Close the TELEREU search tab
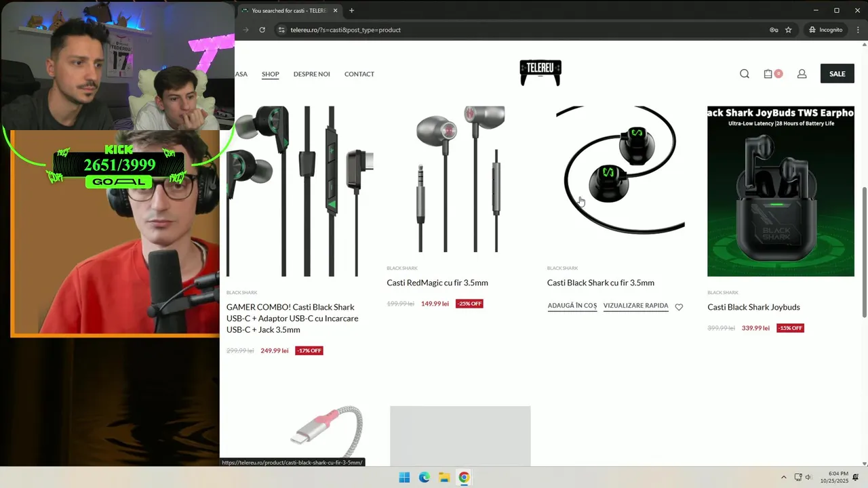 click(335, 11)
